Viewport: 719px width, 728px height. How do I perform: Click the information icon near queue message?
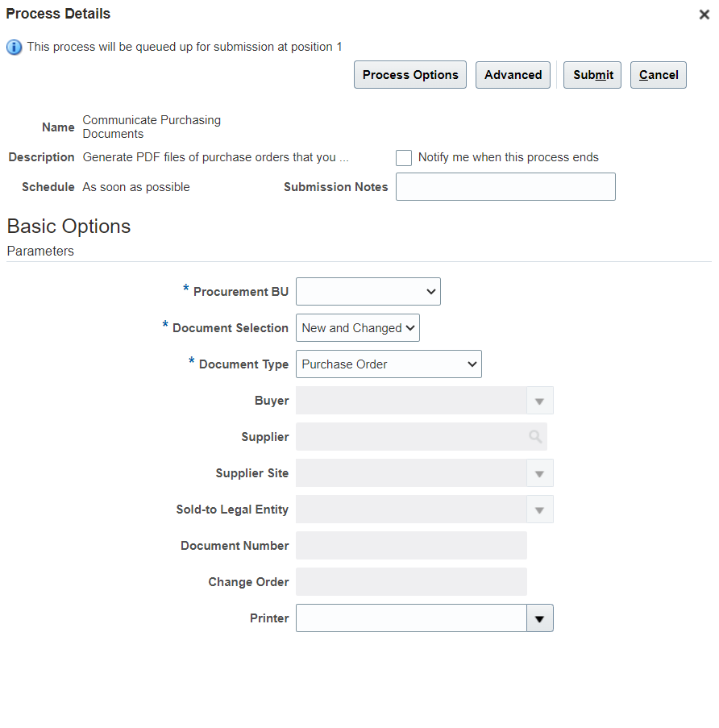tap(14, 47)
